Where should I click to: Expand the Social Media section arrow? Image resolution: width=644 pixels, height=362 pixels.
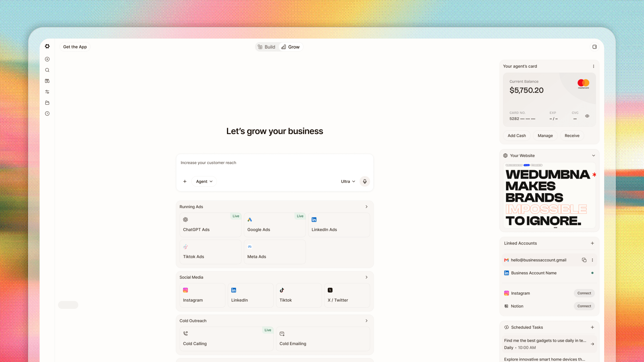[x=366, y=277]
